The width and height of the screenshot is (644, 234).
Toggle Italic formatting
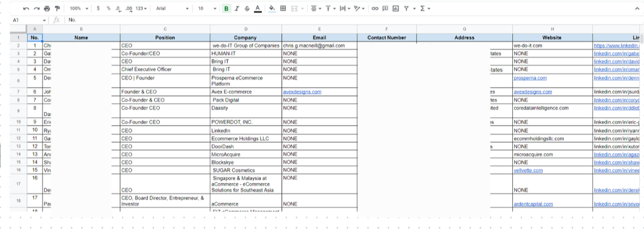(237, 8)
